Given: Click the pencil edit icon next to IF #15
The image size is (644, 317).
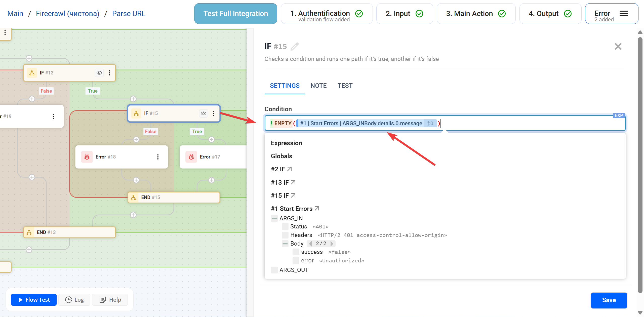Looking at the screenshot, I should pos(295,47).
